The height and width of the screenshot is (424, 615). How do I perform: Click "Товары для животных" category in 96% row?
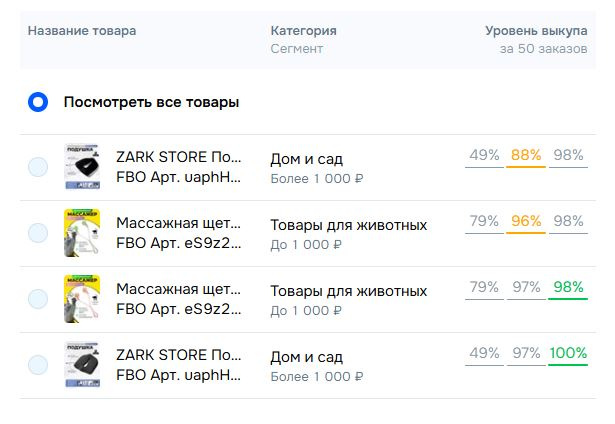[348, 224]
